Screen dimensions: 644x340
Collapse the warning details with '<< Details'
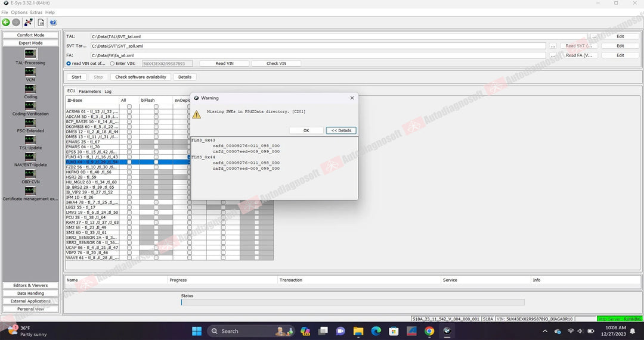pos(341,130)
